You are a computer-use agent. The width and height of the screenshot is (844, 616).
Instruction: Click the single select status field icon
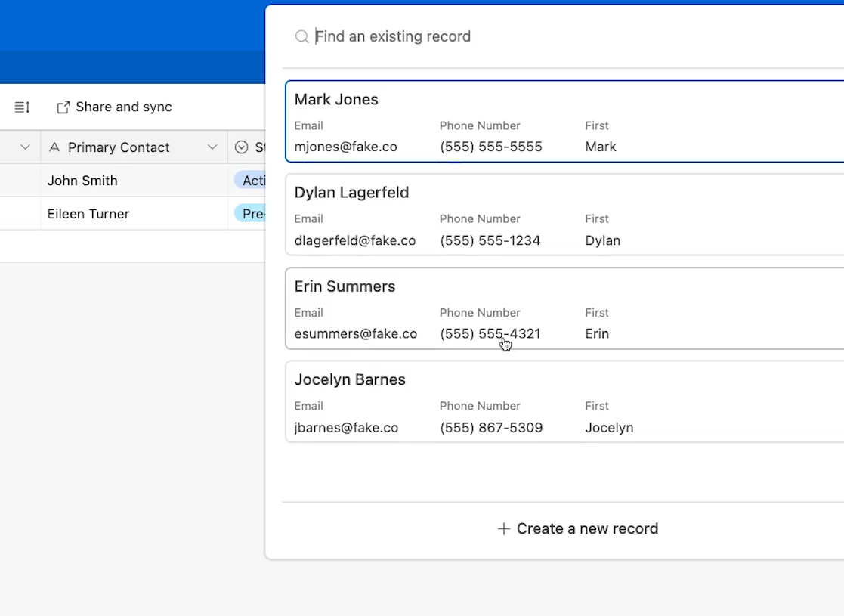click(x=242, y=147)
